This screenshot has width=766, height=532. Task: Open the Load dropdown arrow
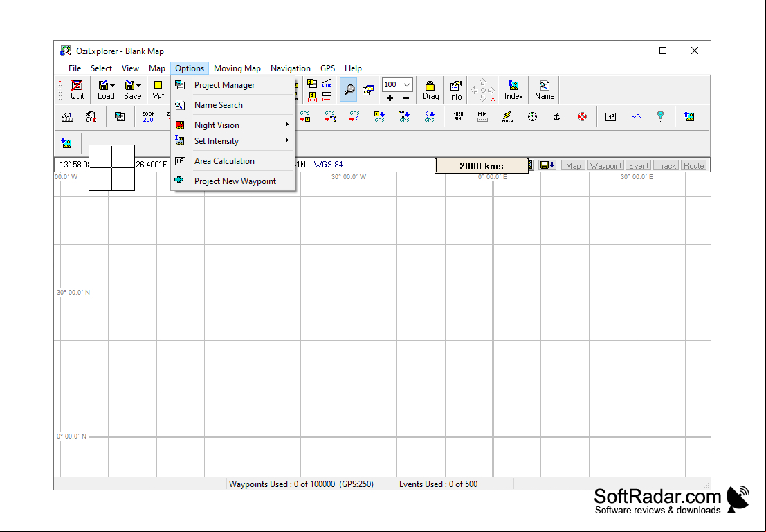pyautogui.click(x=113, y=86)
